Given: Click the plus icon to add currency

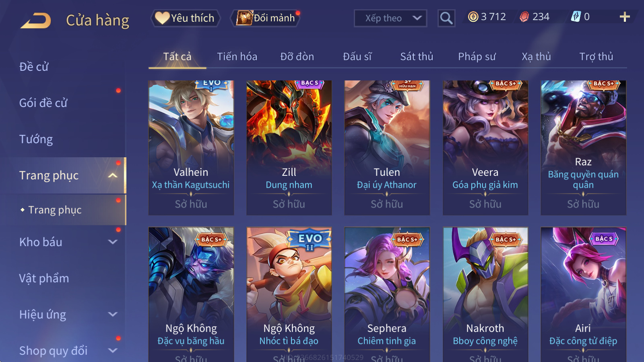Looking at the screenshot, I should pyautogui.click(x=624, y=17).
